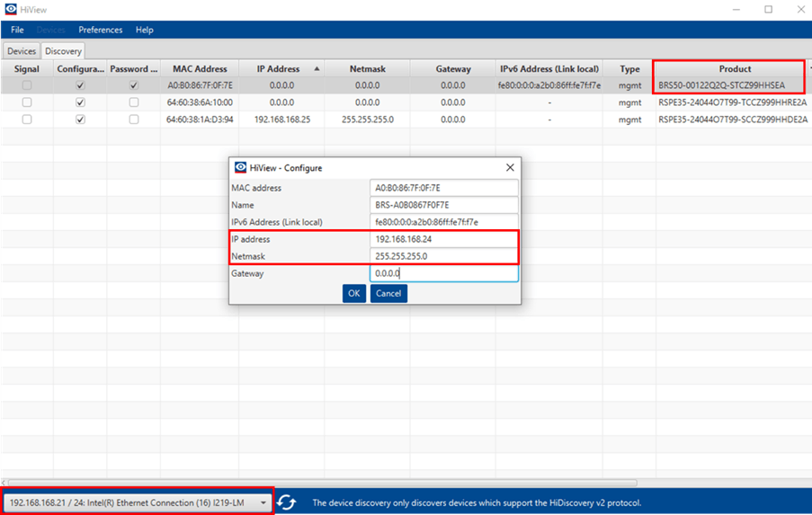Click netmask cell 255.255.255.0 in third row

[x=368, y=120]
